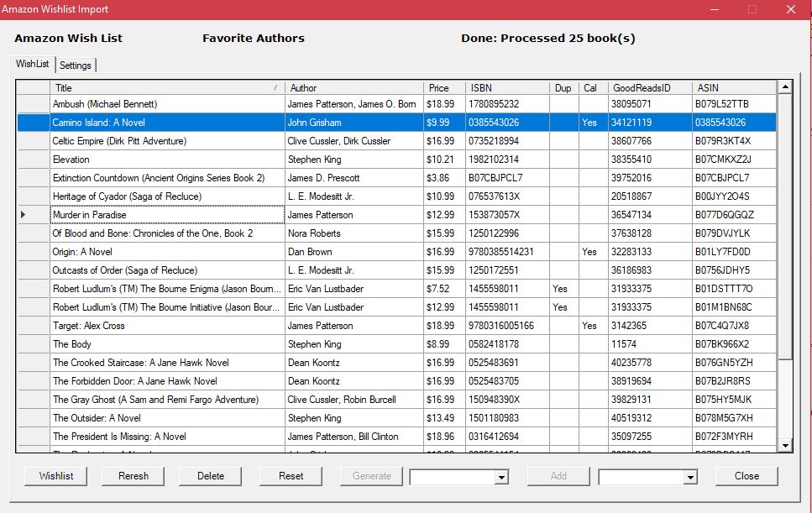This screenshot has height=513, width=812.
Task: Click the Elevation title cell
Action: click(167, 160)
